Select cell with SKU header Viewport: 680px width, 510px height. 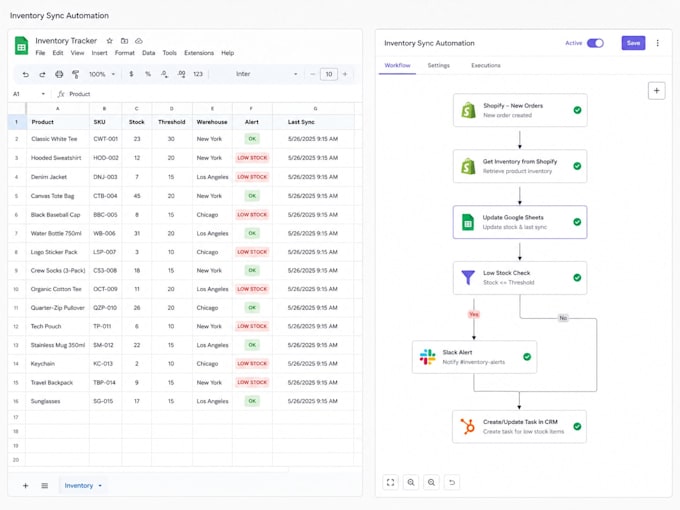[x=105, y=122]
